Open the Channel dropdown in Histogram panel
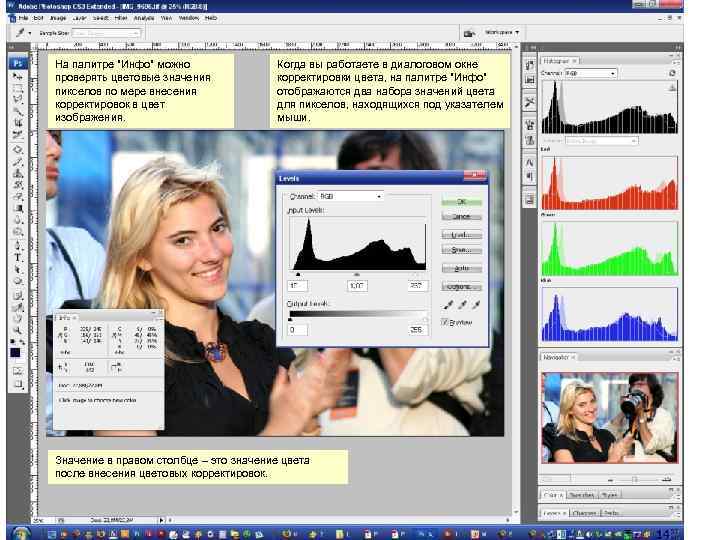Image resolution: width=720 pixels, height=540 pixels. pos(590,73)
